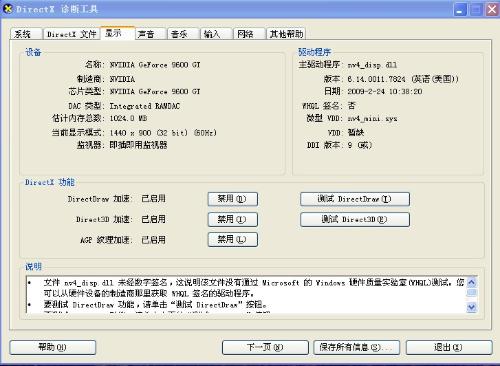The width and height of the screenshot is (500, 366).
Task: Run the 测试 Direct3D button
Action: (355, 219)
